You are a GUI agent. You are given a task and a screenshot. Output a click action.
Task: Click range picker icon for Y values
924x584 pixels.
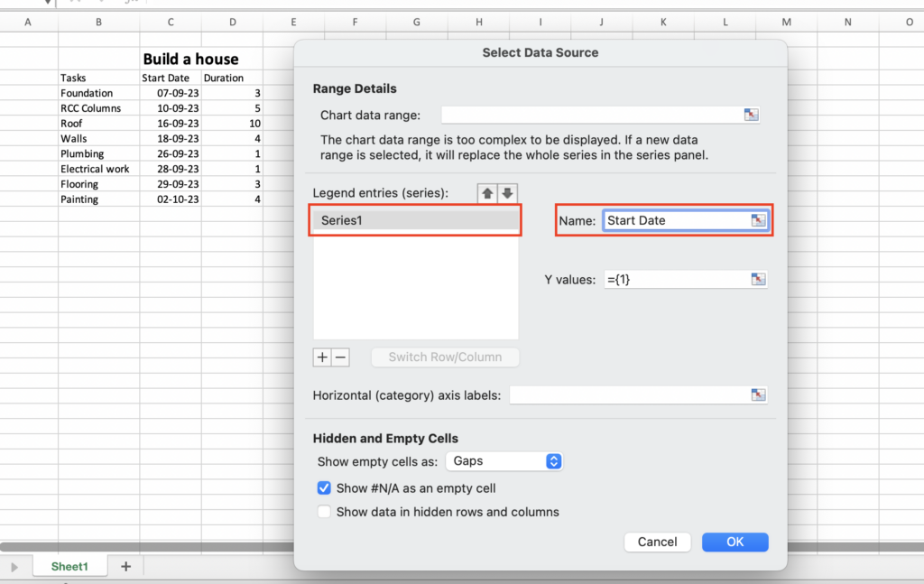pos(758,280)
